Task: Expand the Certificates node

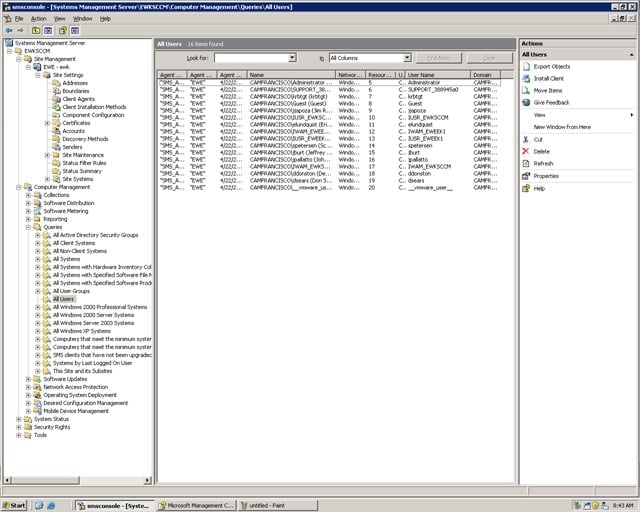Action: point(47,123)
